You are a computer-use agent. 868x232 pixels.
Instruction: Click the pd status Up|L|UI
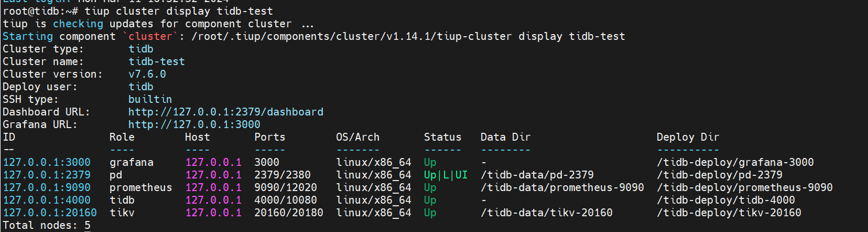click(x=446, y=175)
